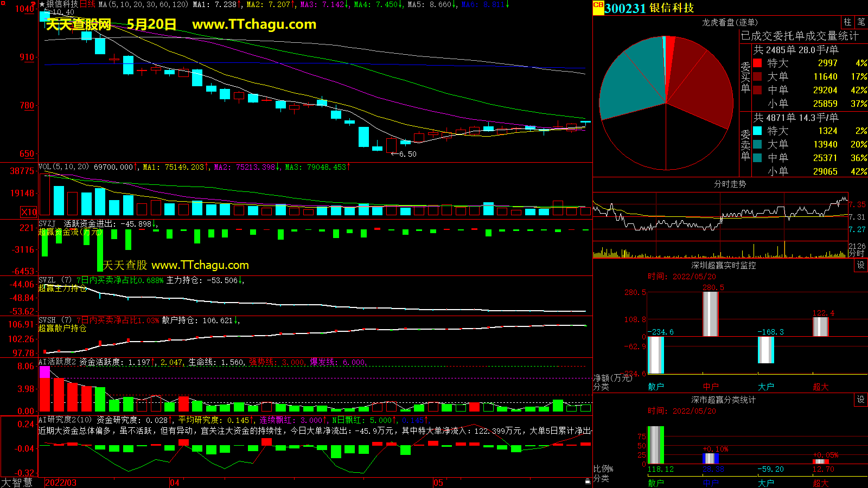Click the VOL(5,10,20) indicator label
The image size is (868, 488).
[x=63, y=167]
